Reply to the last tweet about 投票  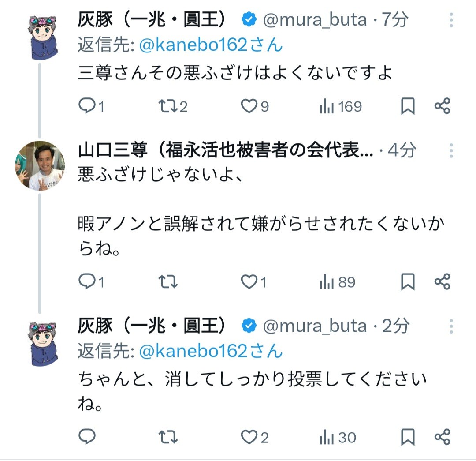tap(87, 437)
